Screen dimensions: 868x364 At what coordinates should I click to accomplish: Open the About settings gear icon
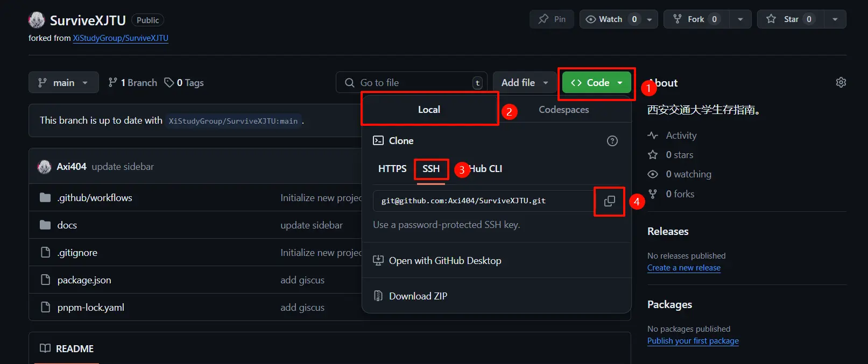[841, 82]
